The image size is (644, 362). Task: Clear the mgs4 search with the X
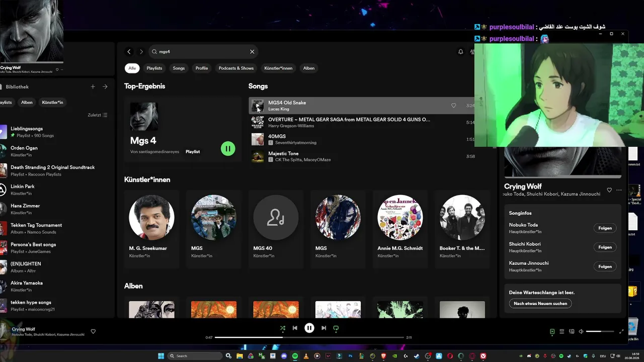(252, 52)
